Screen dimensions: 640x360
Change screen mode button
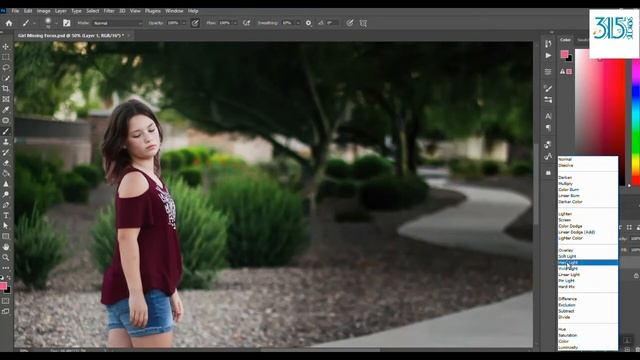click(6, 311)
